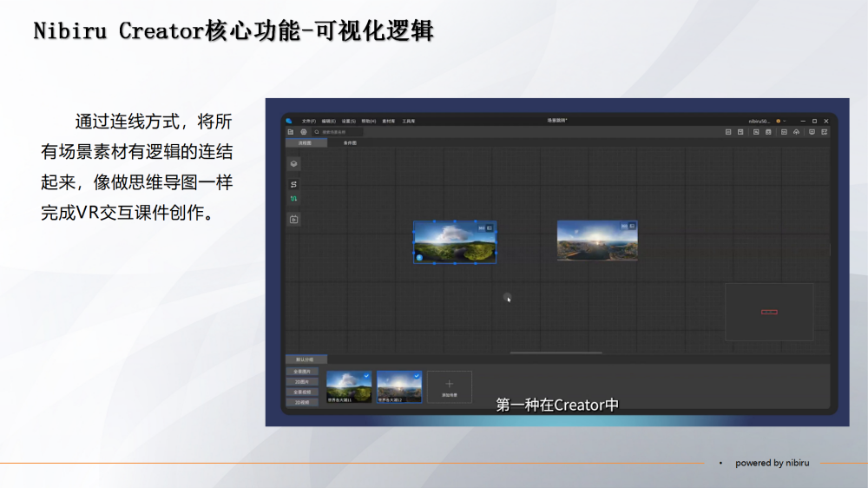868x488 pixels.
Task: Switch to the 条件图 tab
Action: pos(350,143)
